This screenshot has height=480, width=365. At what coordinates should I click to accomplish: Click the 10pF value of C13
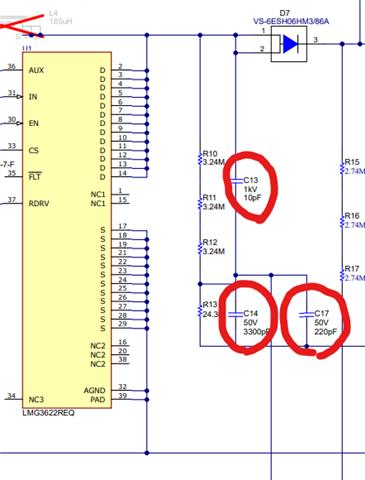pyautogui.click(x=252, y=198)
